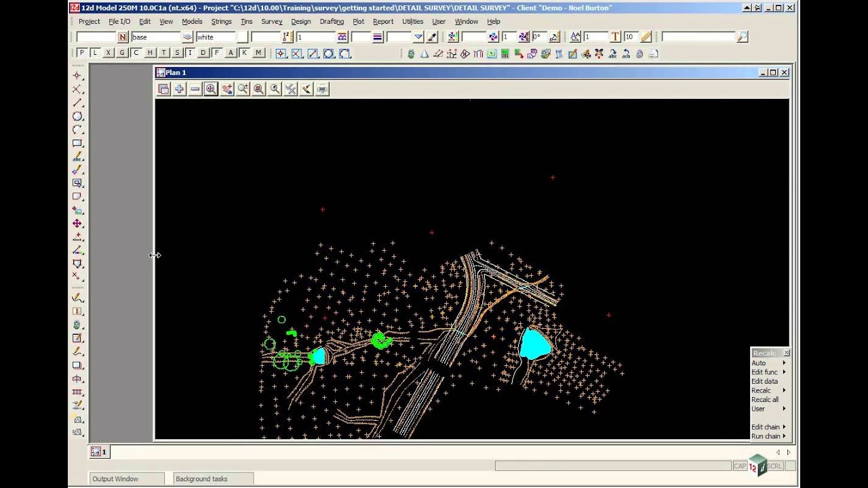Open model list icon next to base field
The width and height of the screenshot is (868, 488).
[x=187, y=37]
